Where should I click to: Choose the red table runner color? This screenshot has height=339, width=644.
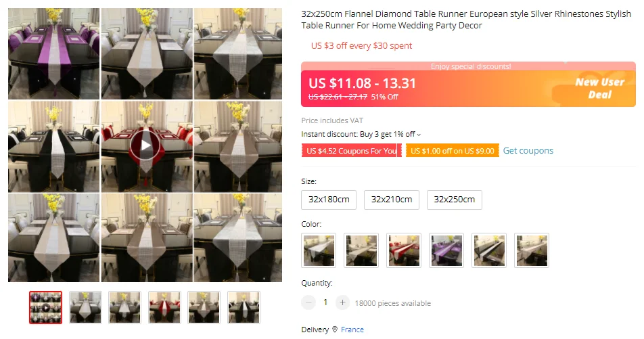[404, 250]
